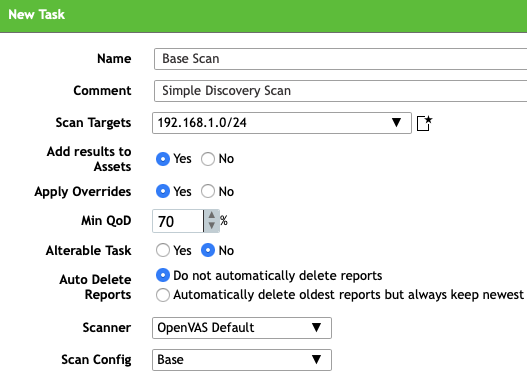Click the Apply Overrides label

(83, 192)
